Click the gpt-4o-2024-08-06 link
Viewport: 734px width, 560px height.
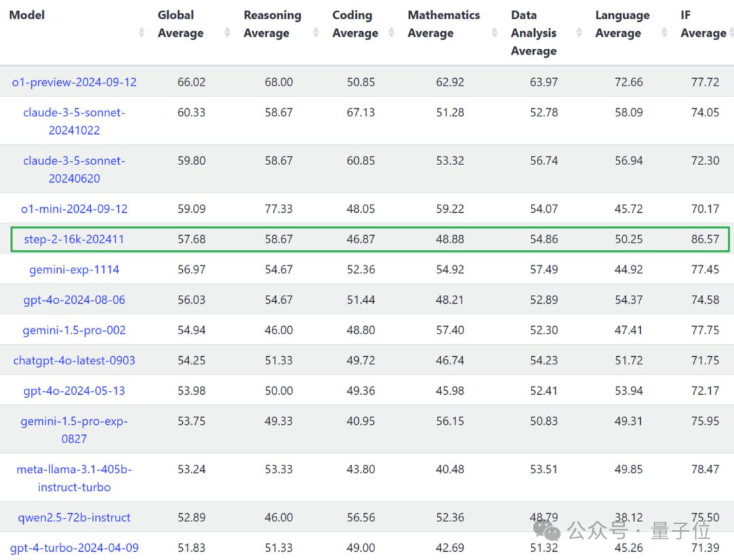[x=74, y=300]
